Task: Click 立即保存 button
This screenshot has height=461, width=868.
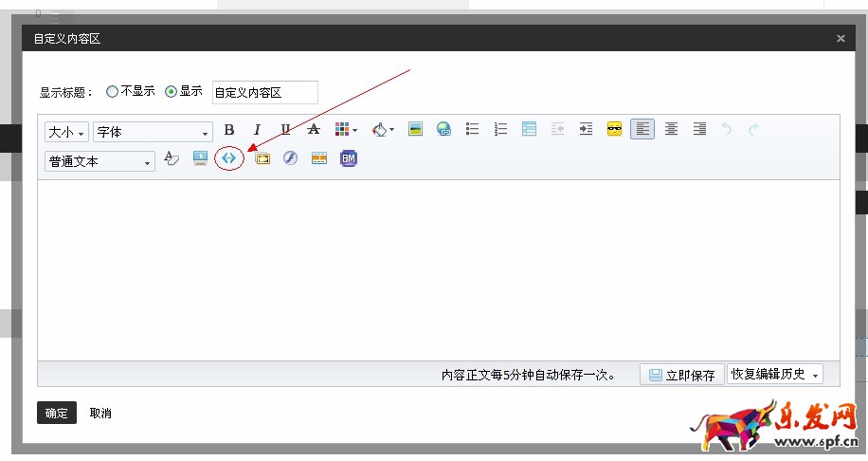Action: click(682, 375)
